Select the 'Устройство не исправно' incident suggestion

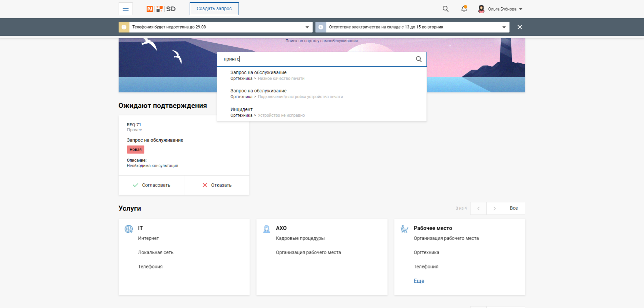[x=322, y=112]
